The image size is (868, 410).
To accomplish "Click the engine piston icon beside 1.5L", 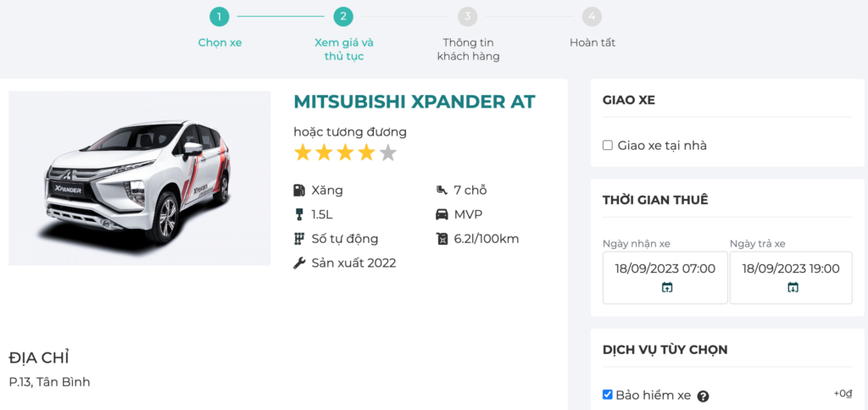I will click(x=299, y=214).
